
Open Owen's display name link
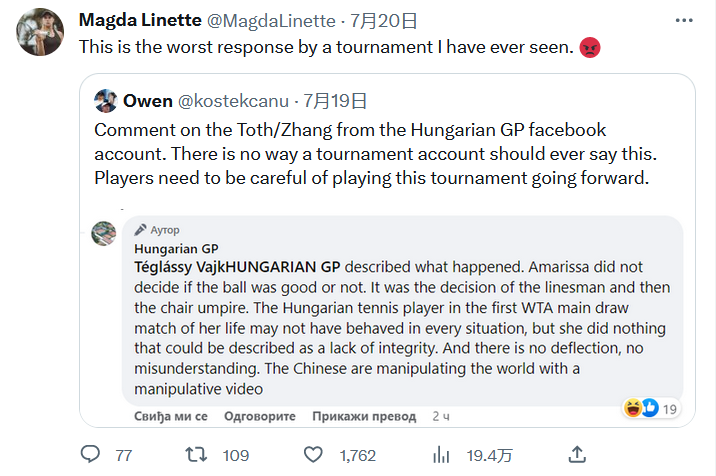click(x=148, y=100)
